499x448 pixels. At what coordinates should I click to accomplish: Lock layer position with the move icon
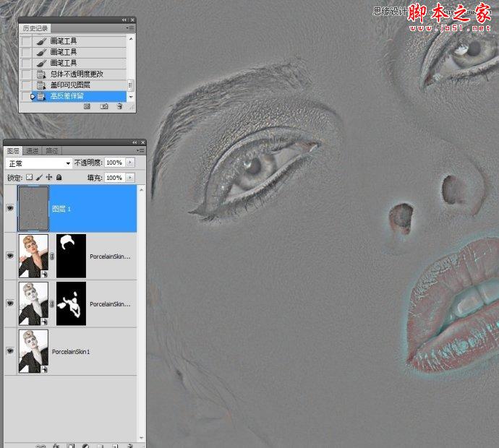pos(49,177)
